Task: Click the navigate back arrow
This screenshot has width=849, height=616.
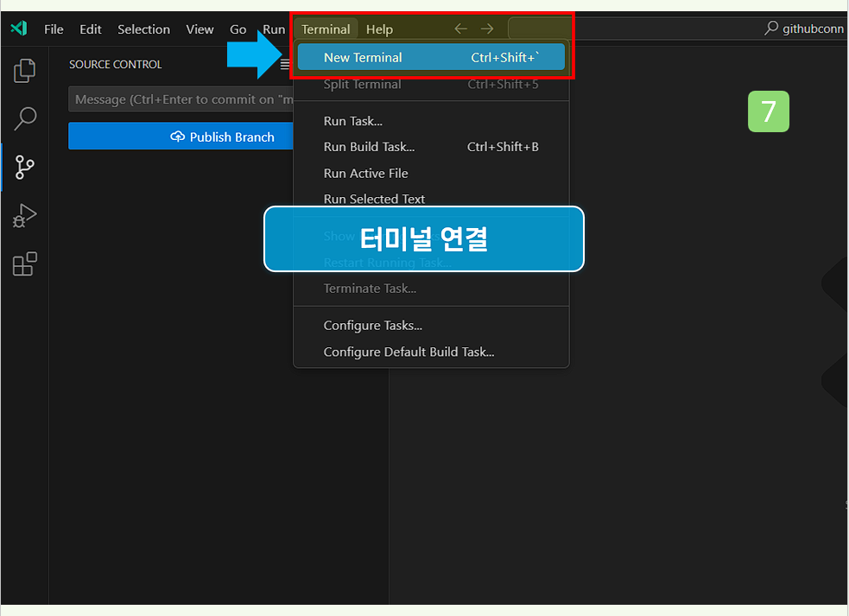Action: (x=460, y=29)
